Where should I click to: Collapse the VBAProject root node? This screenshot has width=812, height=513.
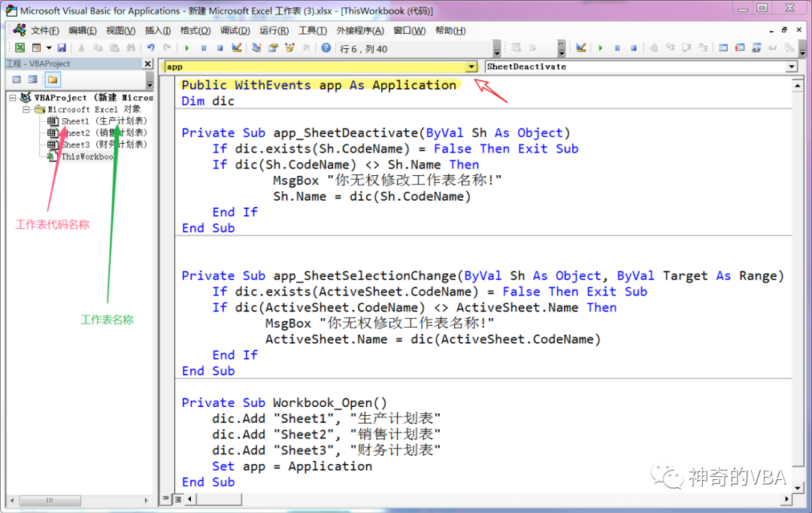tap(13, 98)
